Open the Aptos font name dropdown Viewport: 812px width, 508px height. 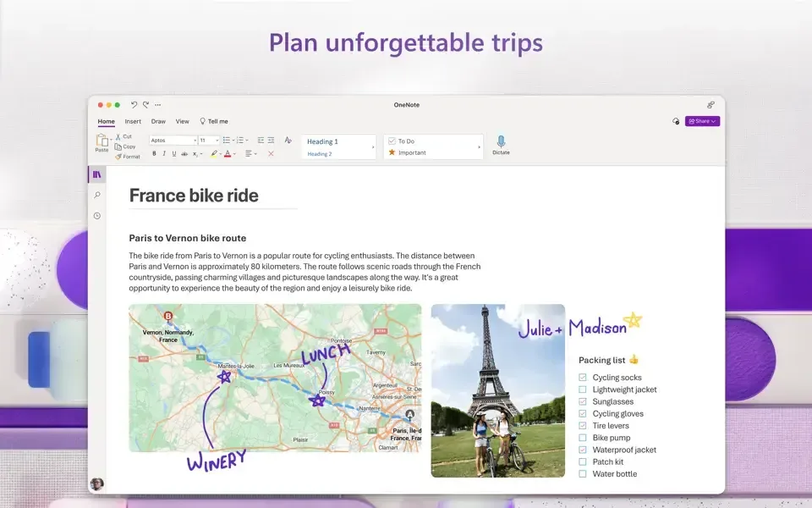click(x=173, y=141)
